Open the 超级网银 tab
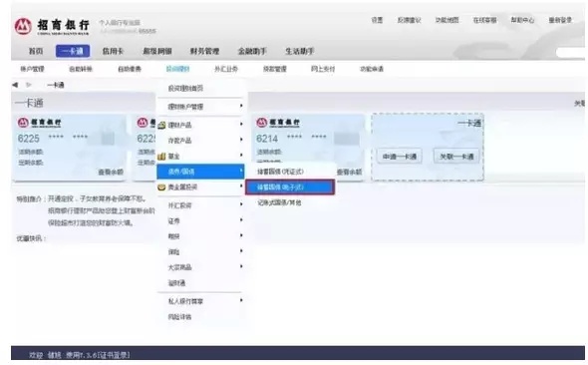The height and width of the screenshot is (365, 588). (157, 51)
